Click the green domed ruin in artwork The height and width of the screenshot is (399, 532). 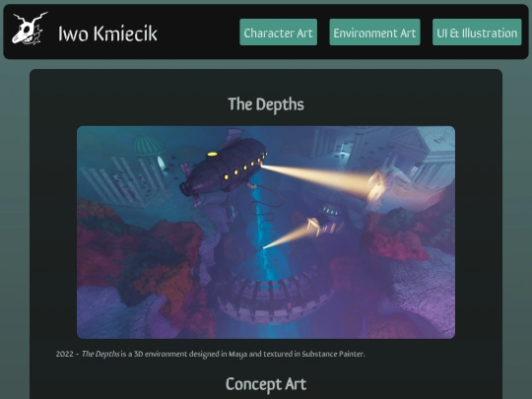click(x=148, y=147)
